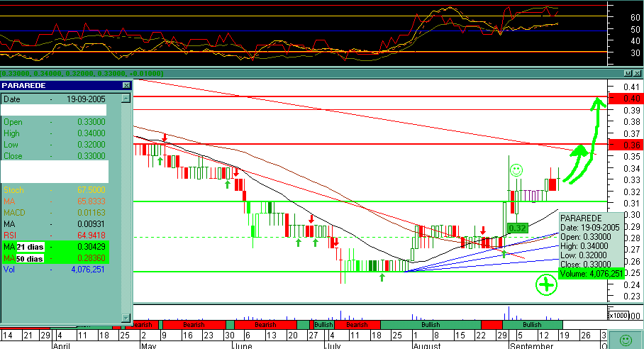The height and width of the screenshot is (349, 644).
Task: Click the Bearish segment above May 16
Action: [x=194, y=325]
